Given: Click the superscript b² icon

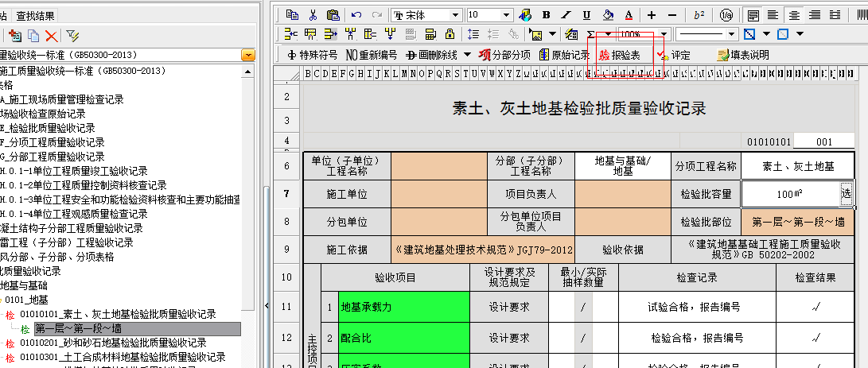Looking at the screenshot, I should point(699,14).
